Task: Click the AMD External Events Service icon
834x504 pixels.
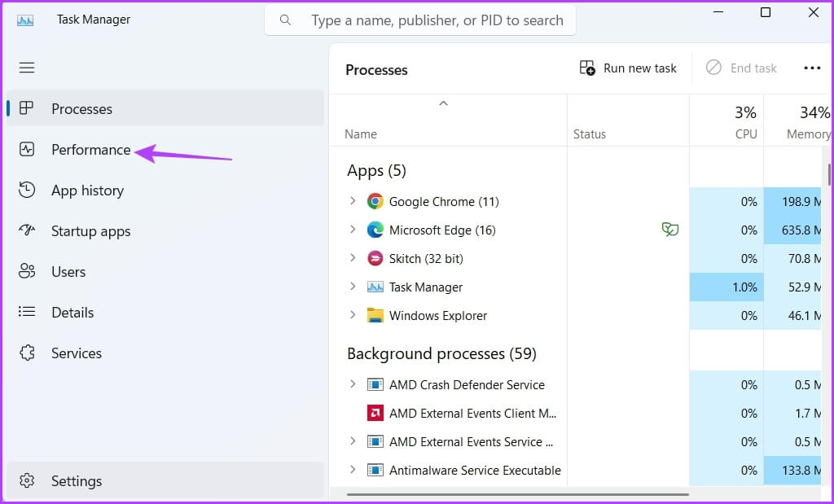Action: tap(375, 441)
